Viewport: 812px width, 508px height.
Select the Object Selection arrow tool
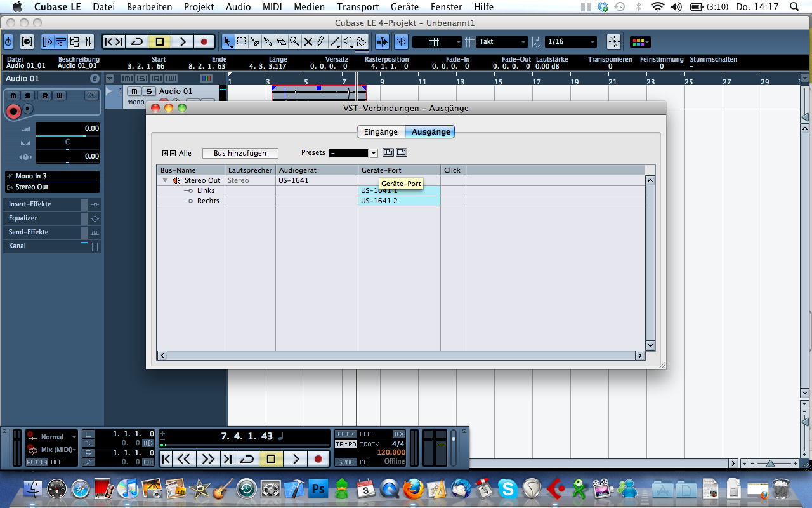pos(228,42)
